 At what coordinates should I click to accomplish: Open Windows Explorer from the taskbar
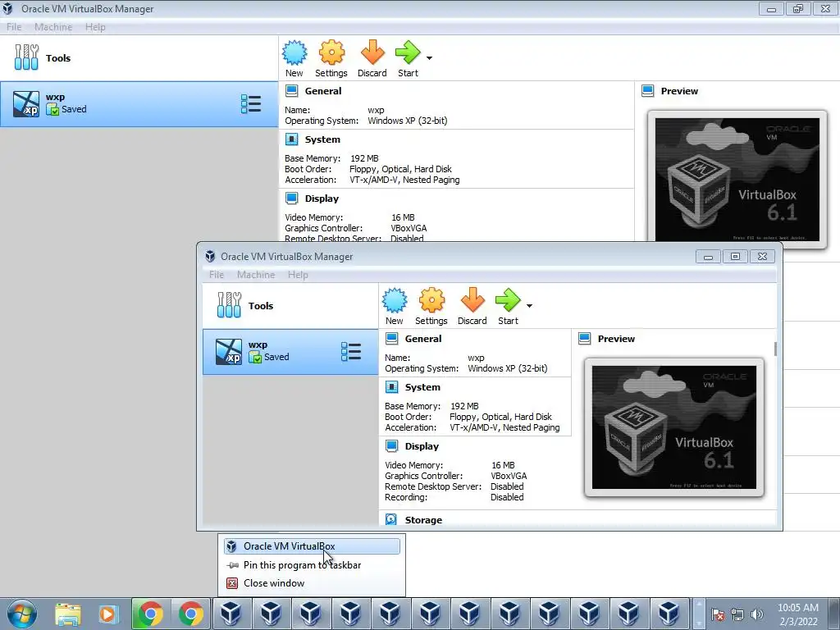click(68, 614)
